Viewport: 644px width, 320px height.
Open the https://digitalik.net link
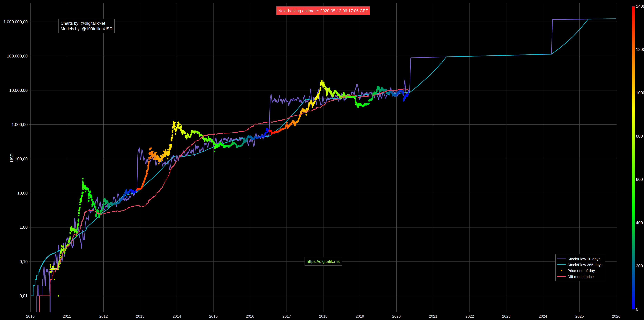click(x=323, y=261)
